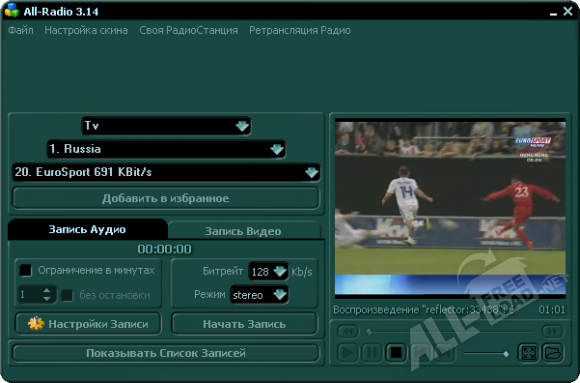Adjust the volume slider handle
Image resolution: width=580 pixels, height=383 pixels.
[x=506, y=354]
